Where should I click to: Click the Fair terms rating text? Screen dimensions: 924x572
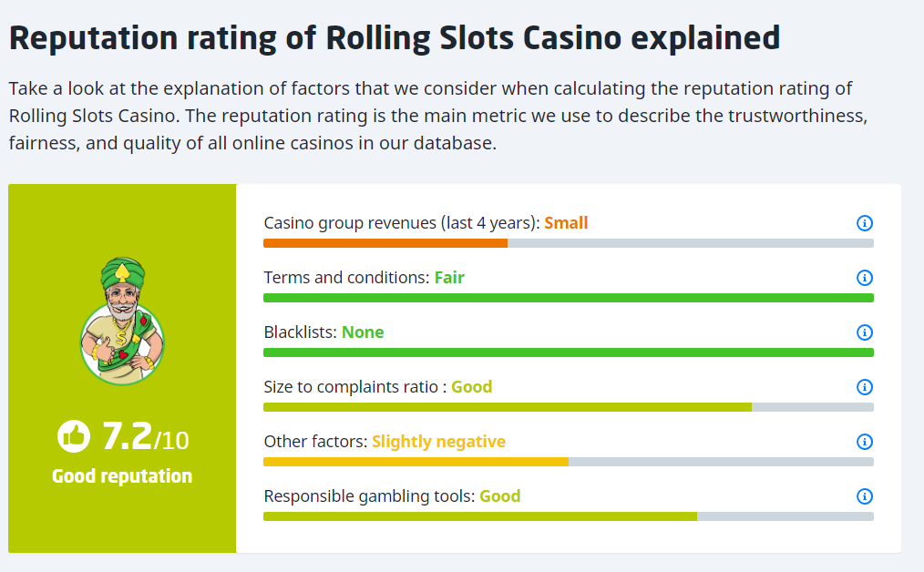click(449, 278)
